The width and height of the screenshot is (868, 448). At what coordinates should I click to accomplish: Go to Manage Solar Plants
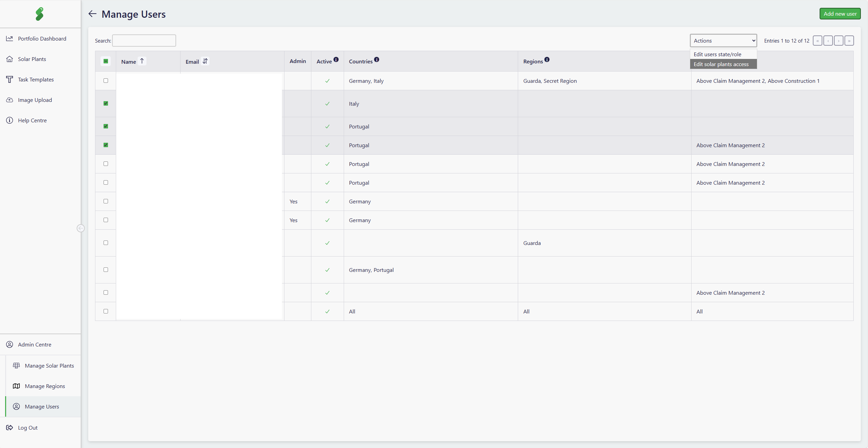tap(49, 366)
